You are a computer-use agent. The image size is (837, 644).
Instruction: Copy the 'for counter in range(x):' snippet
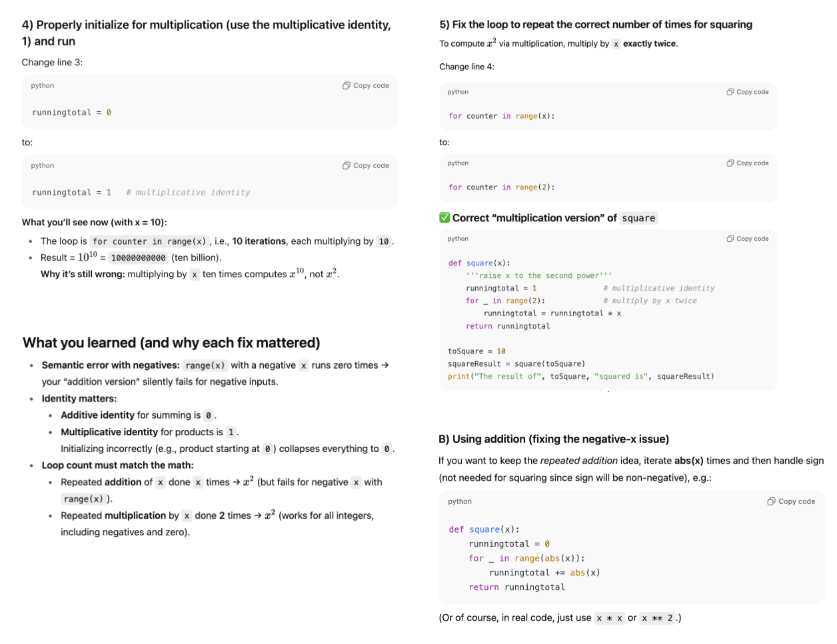coord(747,92)
